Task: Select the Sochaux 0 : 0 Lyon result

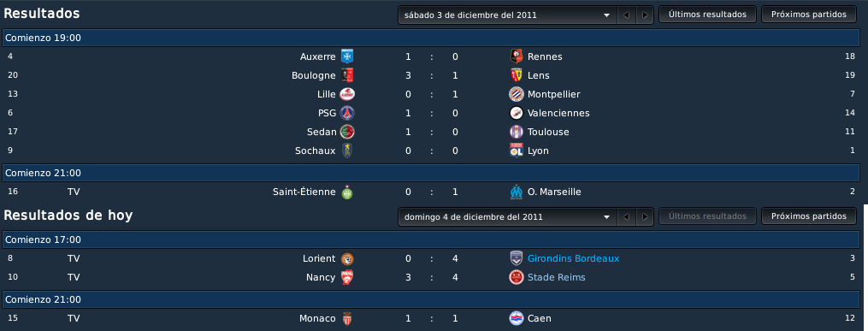Action: coord(431,151)
